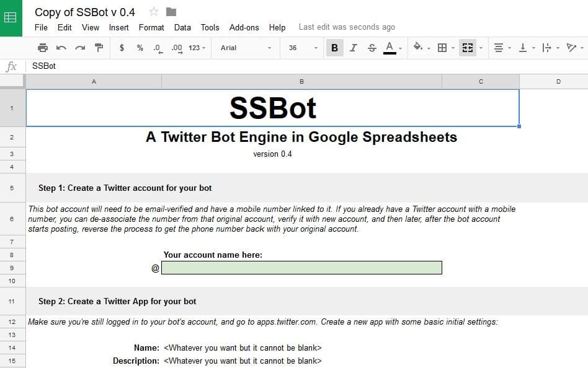Image resolution: width=588 pixels, height=368 pixels.
Task: Toggle strikethrough formatting
Action: coord(372,48)
